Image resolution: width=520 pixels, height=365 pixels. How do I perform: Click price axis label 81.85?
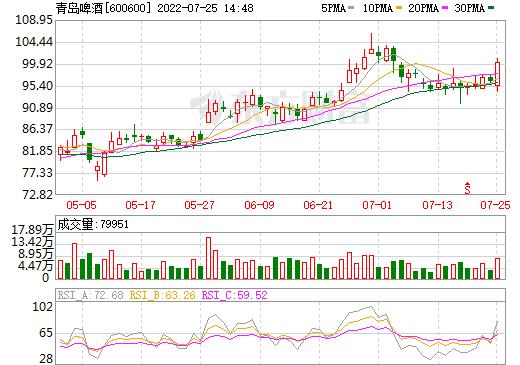37,151
